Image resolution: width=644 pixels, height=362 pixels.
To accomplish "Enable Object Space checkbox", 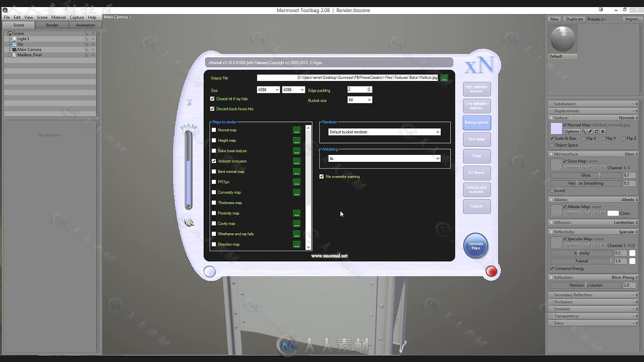I will [x=552, y=145].
